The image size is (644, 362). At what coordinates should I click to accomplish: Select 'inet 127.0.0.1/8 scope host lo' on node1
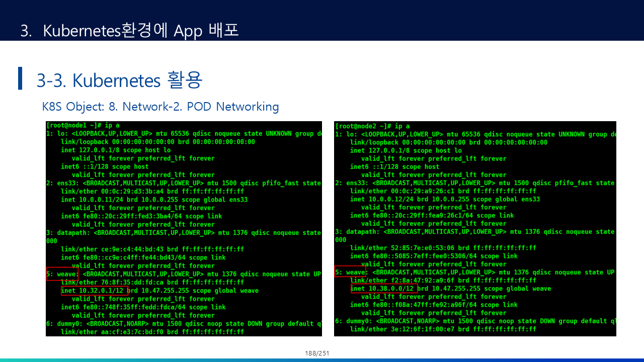point(115,150)
